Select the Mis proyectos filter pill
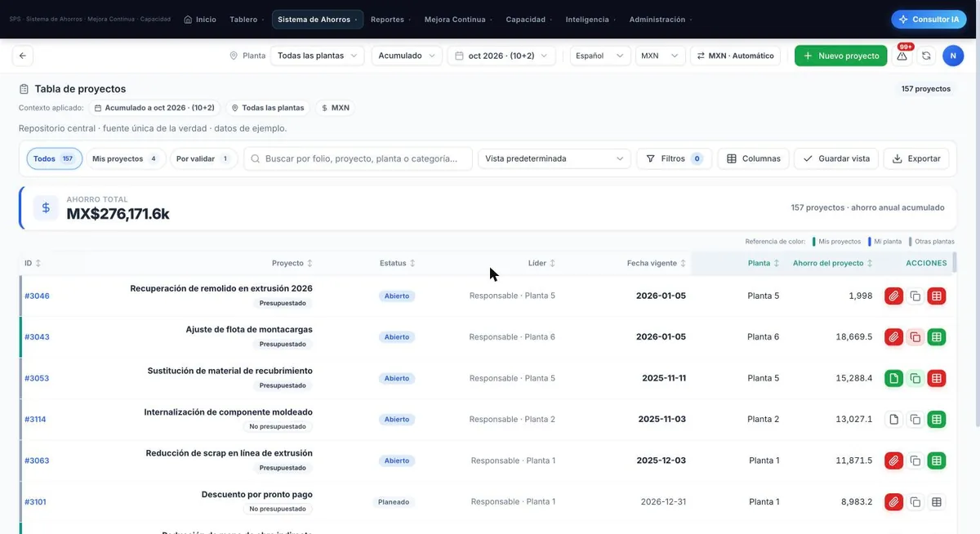980x534 pixels. coord(125,158)
